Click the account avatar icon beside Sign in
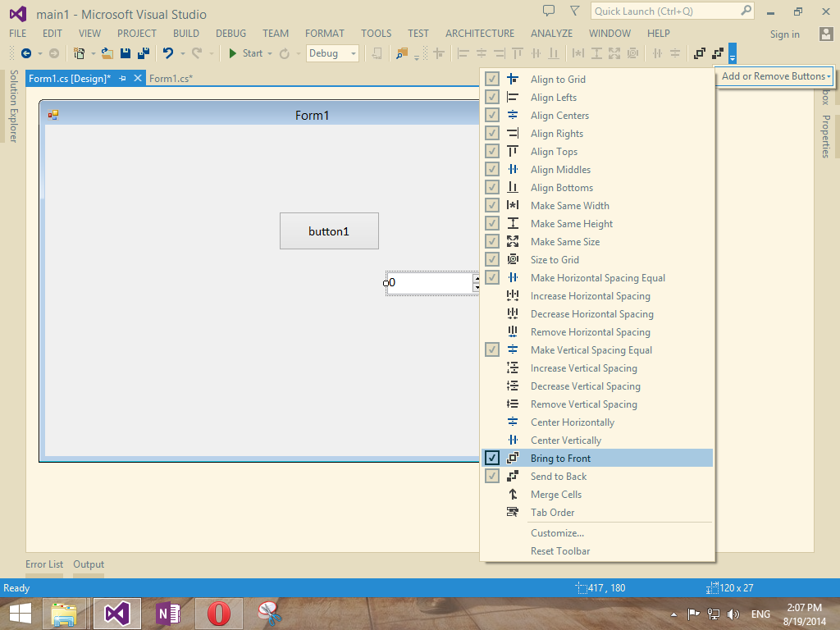The height and width of the screenshot is (630, 840). (x=826, y=34)
